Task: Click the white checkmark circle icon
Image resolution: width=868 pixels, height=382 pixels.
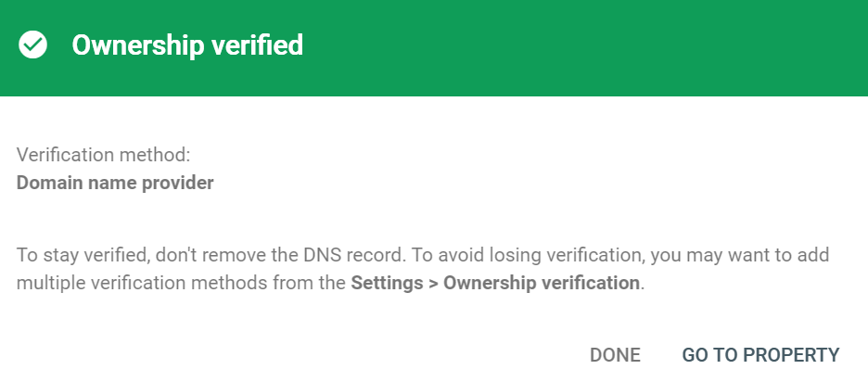Action: (x=33, y=45)
